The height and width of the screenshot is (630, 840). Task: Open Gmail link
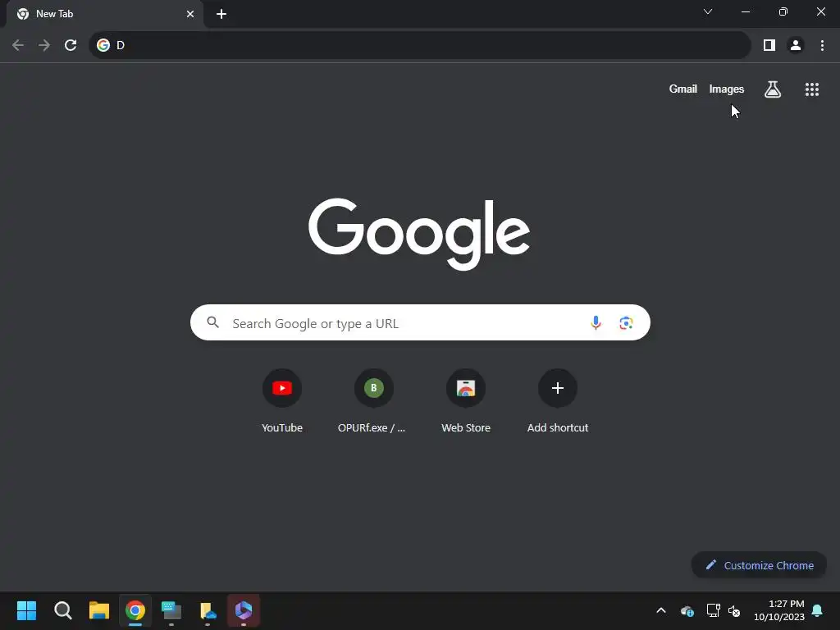[x=682, y=89]
